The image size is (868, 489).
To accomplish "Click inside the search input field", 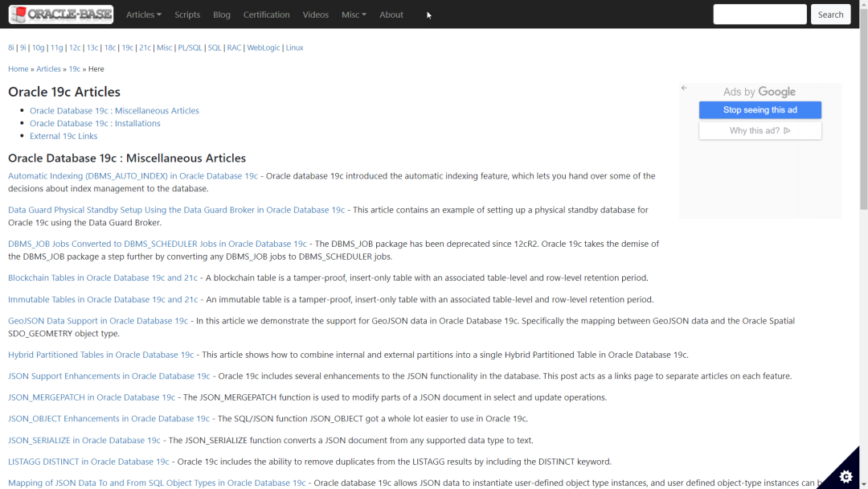I will click(759, 14).
